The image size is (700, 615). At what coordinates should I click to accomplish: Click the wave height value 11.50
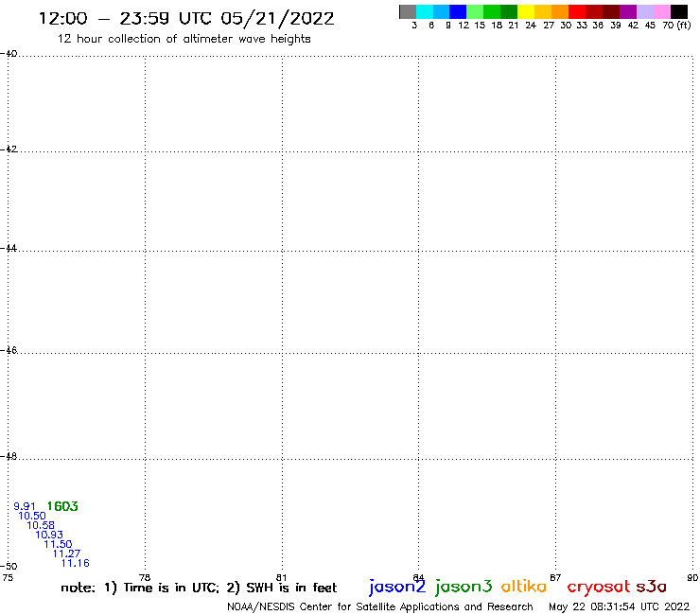[x=58, y=544]
